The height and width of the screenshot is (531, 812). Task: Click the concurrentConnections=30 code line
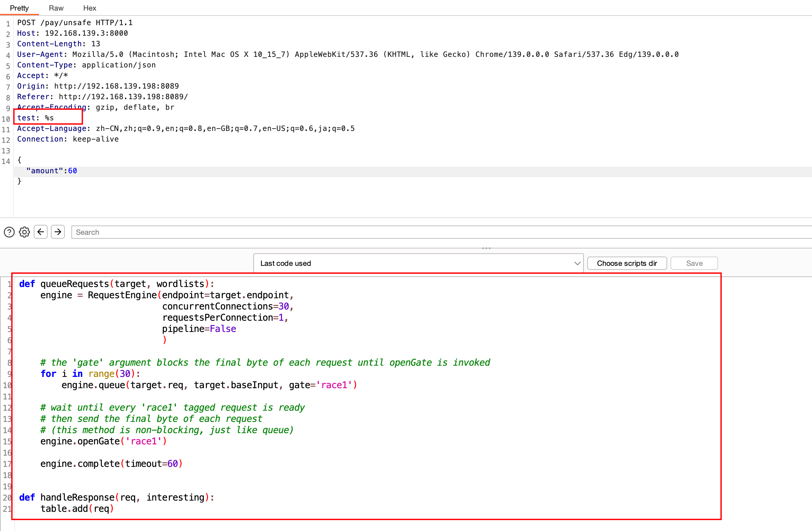228,306
